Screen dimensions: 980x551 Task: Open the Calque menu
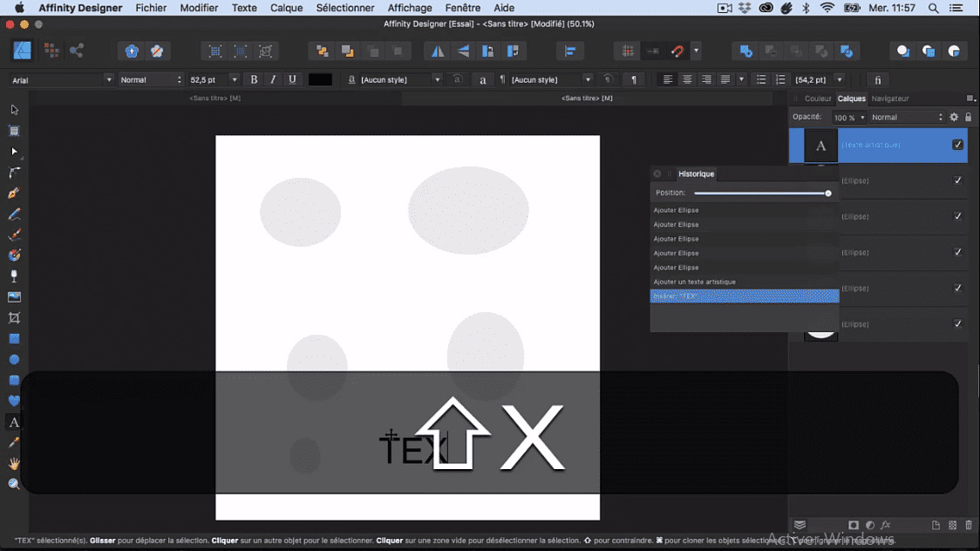286,8
